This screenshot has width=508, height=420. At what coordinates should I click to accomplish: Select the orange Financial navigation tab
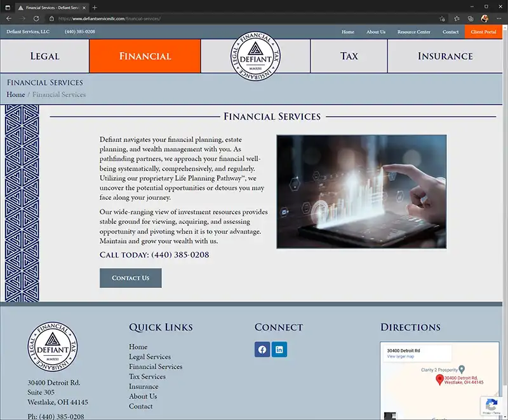(x=145, y=56)
